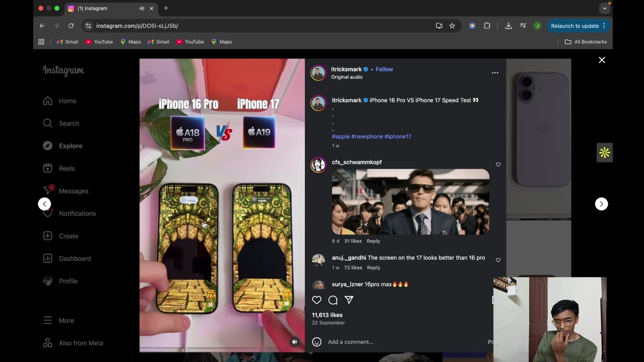Open the Original audio link
The image size is (644, 362).
point(347,77)
